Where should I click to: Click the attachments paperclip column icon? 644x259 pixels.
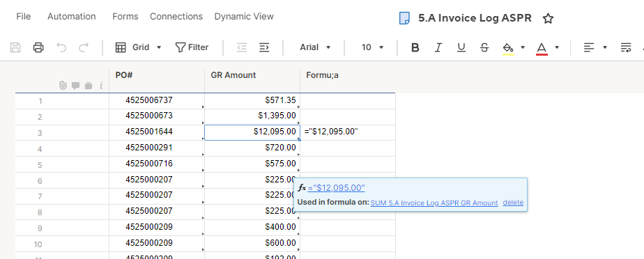point(63,86)
